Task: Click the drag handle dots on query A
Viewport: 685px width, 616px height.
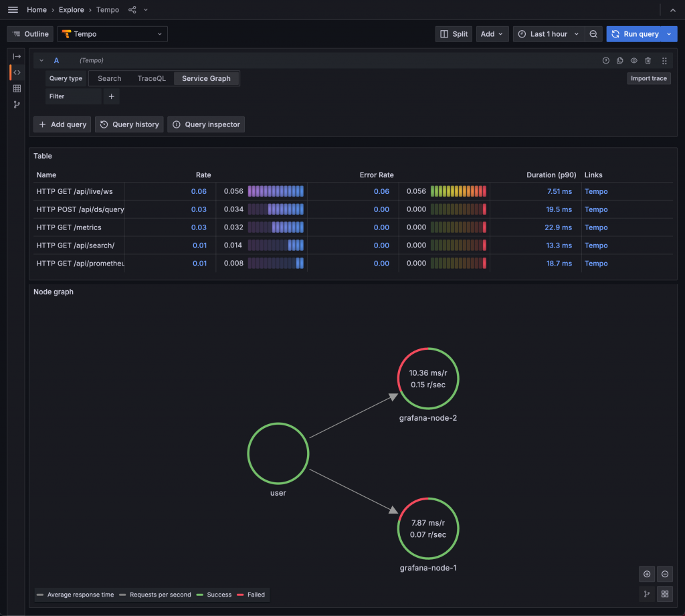Action: click(x=664, y=61)
